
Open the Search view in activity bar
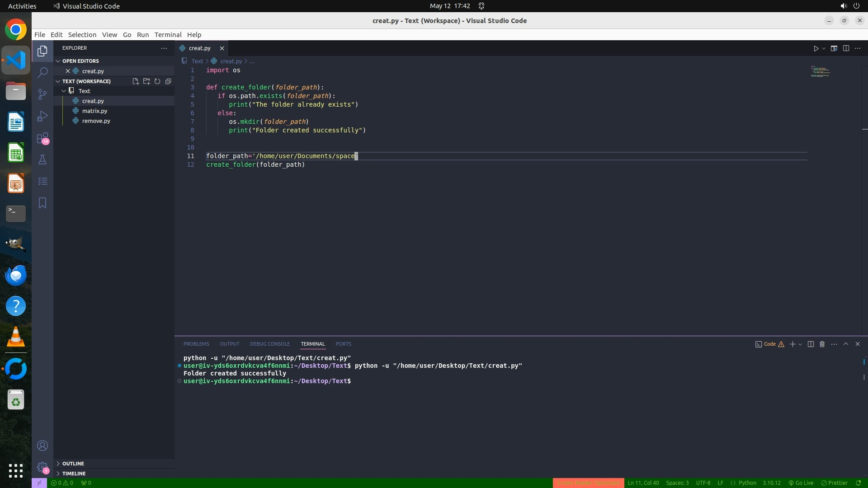pos(42,72)
